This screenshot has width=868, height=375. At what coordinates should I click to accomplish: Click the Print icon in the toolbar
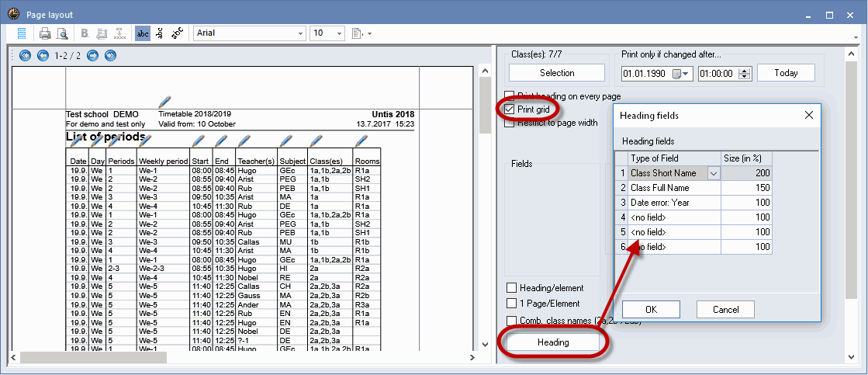tap(45, 33)
